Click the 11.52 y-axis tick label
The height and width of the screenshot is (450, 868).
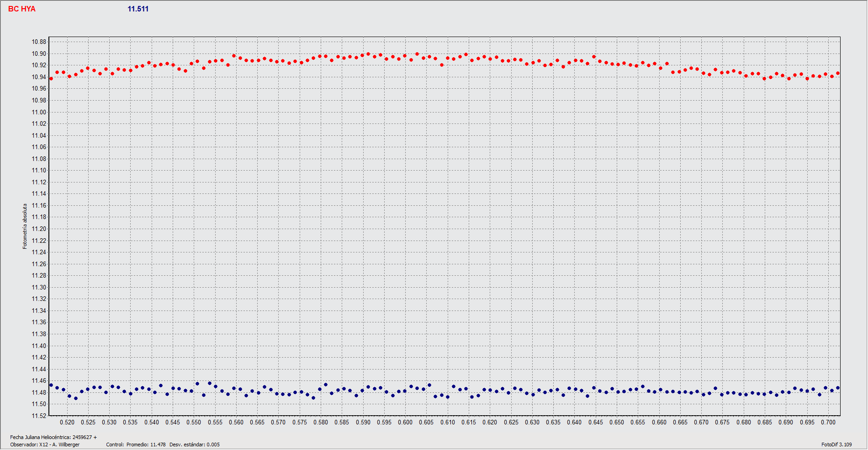[x=39, y=416]
